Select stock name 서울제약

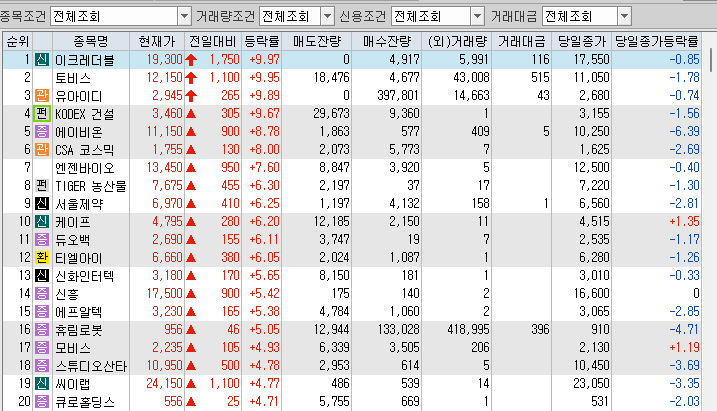click(79, 204)
